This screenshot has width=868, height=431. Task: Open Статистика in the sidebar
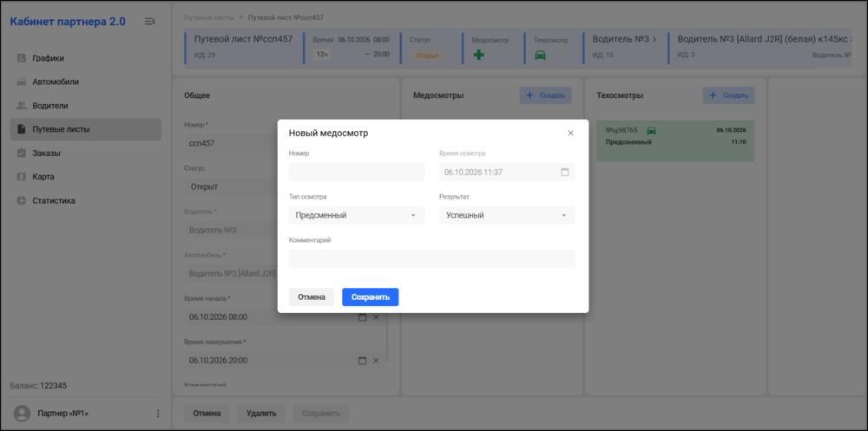tap(86, 201)
